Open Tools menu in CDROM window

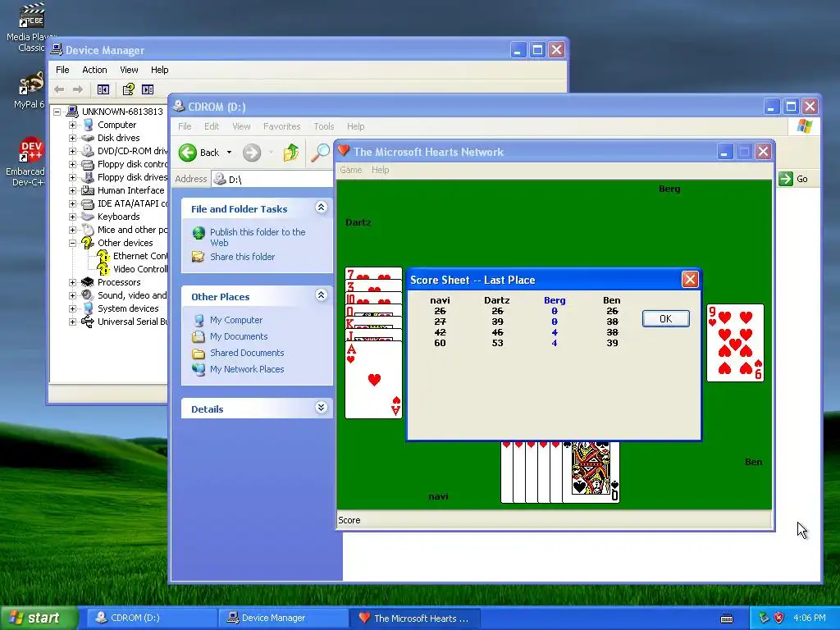[x=323, y=126]
